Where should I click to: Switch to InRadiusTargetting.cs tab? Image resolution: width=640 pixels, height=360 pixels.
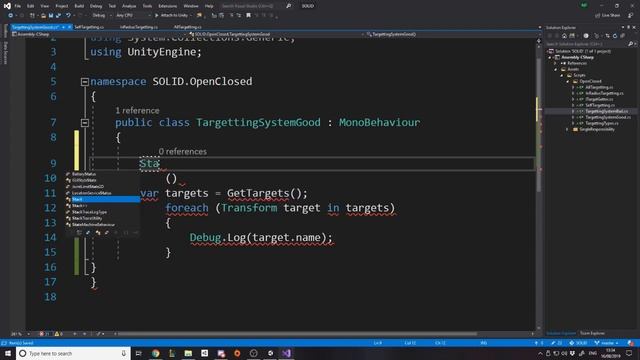tap(139, 27)
